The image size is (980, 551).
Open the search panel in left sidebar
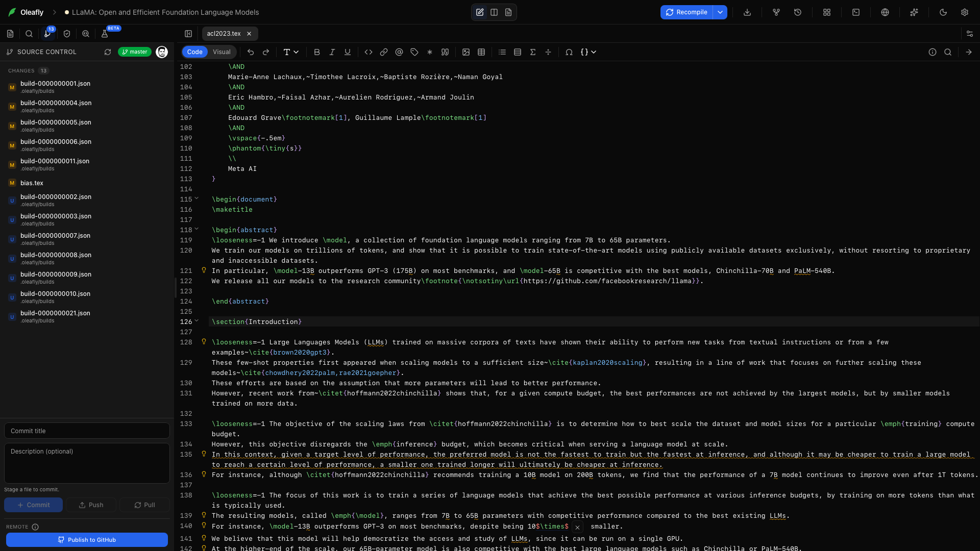(29, 34)
